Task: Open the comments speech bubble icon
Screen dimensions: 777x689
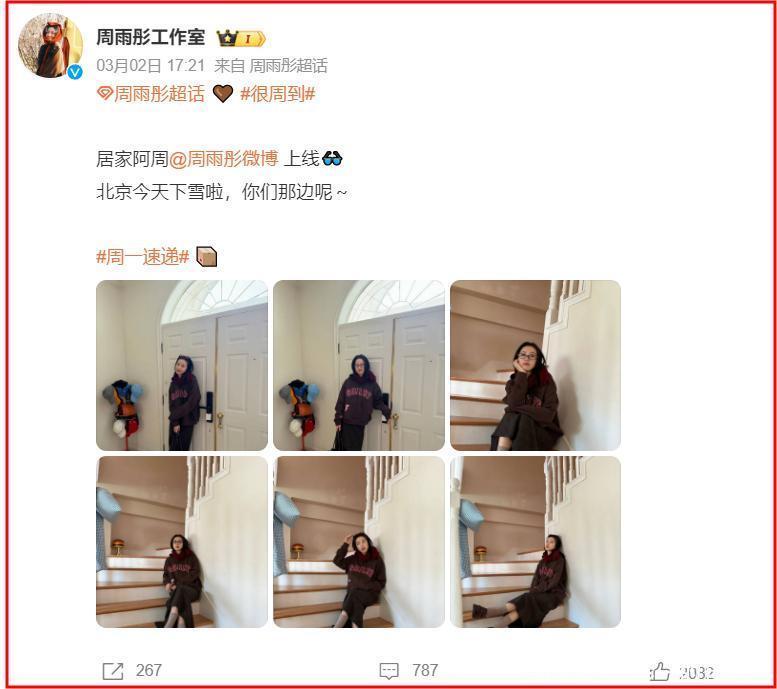Action: pos(389,671)
